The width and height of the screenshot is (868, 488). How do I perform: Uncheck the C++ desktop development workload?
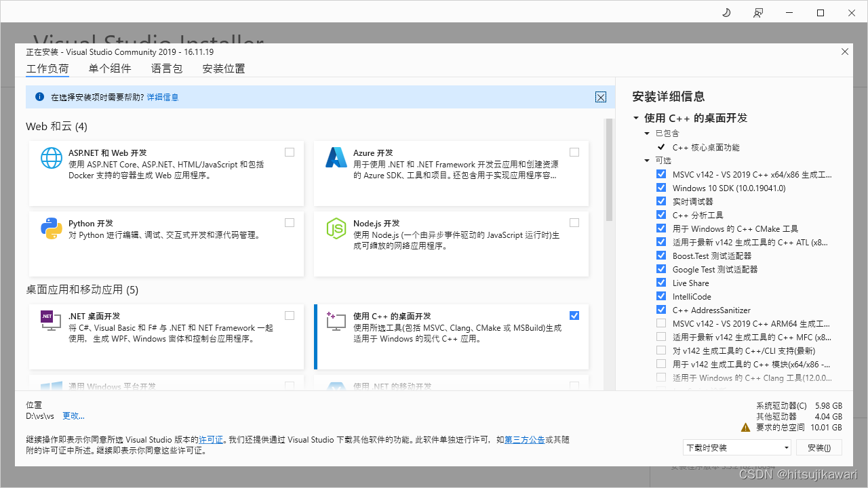click(574, 315)
